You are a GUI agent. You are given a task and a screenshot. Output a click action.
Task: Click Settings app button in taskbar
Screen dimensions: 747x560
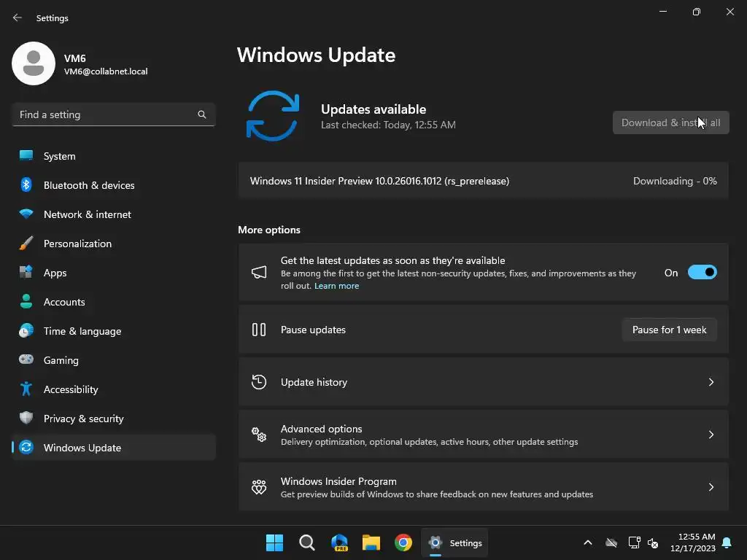pyautogui.click(x=454, y=542)
